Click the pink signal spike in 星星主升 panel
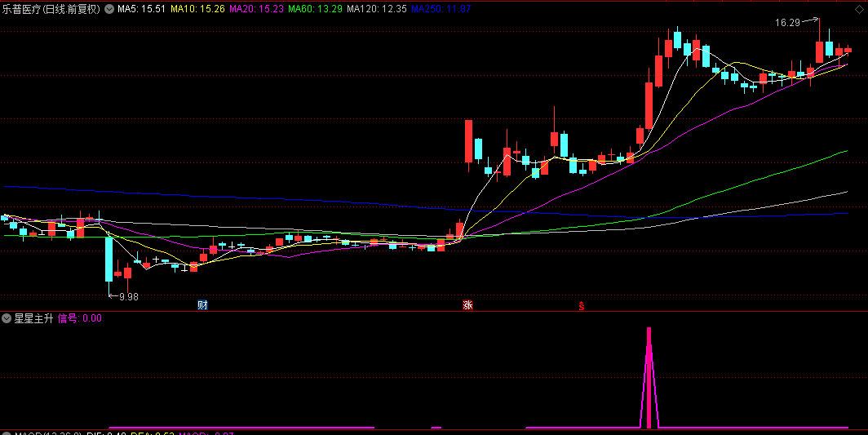 649,377
